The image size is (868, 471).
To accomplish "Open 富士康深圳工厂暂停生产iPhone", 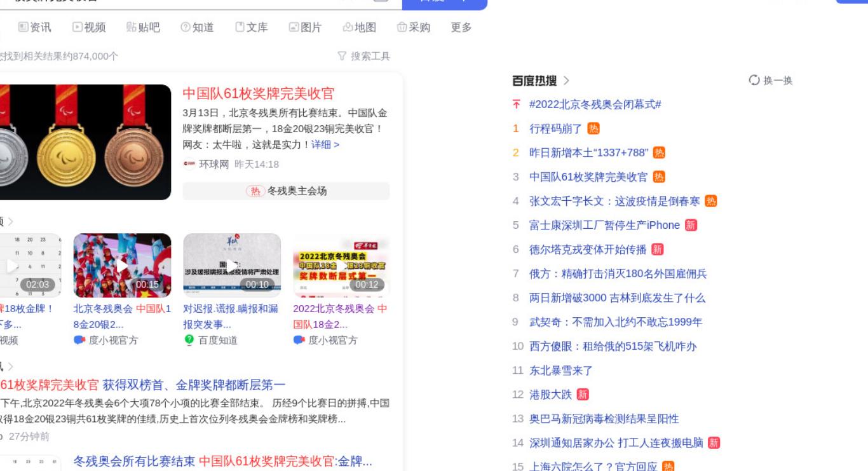I will coord(604,226).
